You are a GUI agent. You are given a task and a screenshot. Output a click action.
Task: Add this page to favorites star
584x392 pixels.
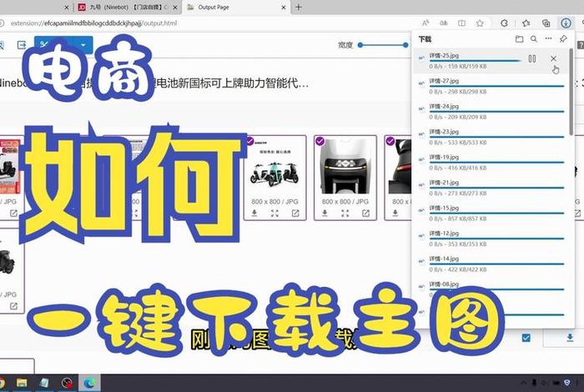(480, 23)
